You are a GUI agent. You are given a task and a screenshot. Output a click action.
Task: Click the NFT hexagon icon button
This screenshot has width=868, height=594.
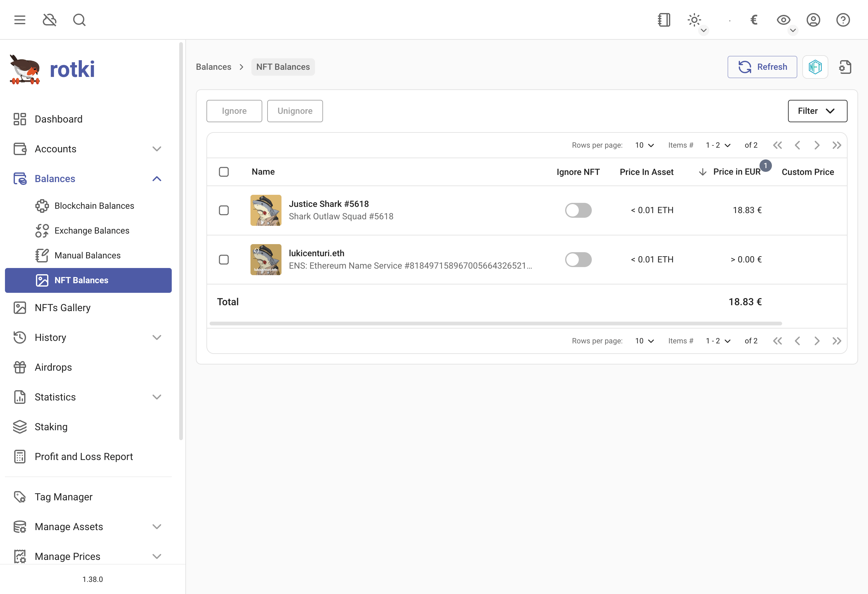(815, 67)
